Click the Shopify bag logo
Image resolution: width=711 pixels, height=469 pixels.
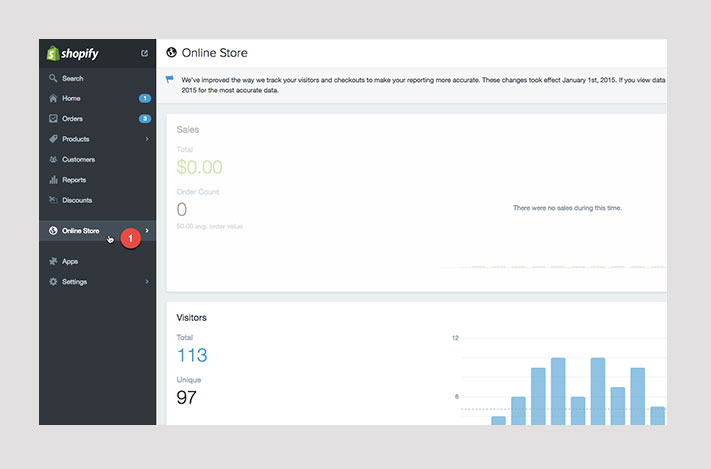coord(53,53)
